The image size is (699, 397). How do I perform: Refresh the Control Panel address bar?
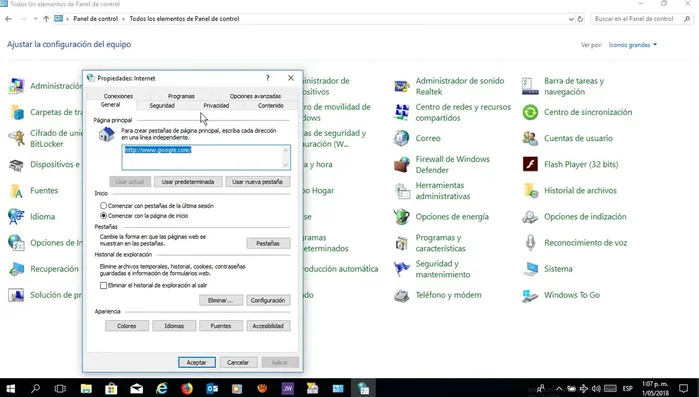(580, 19)
